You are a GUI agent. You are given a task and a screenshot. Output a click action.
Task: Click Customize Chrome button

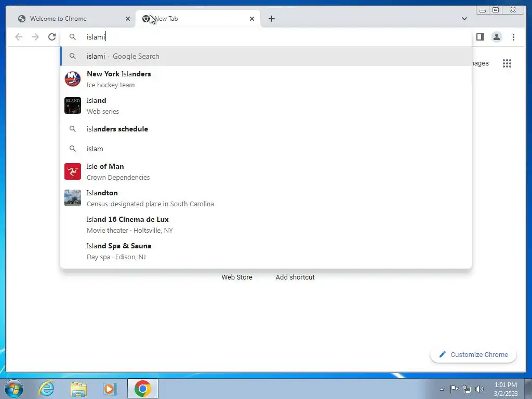tap(473, 354)
